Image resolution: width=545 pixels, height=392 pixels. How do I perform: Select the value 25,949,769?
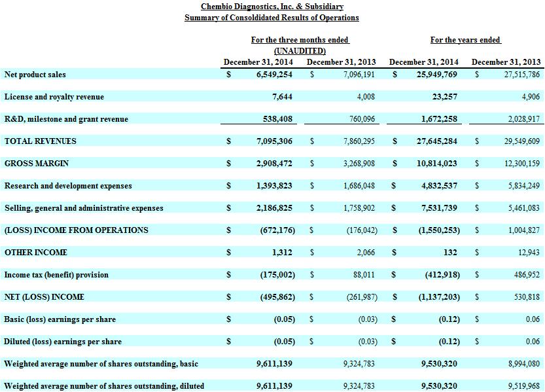click(x=437, y=74)
